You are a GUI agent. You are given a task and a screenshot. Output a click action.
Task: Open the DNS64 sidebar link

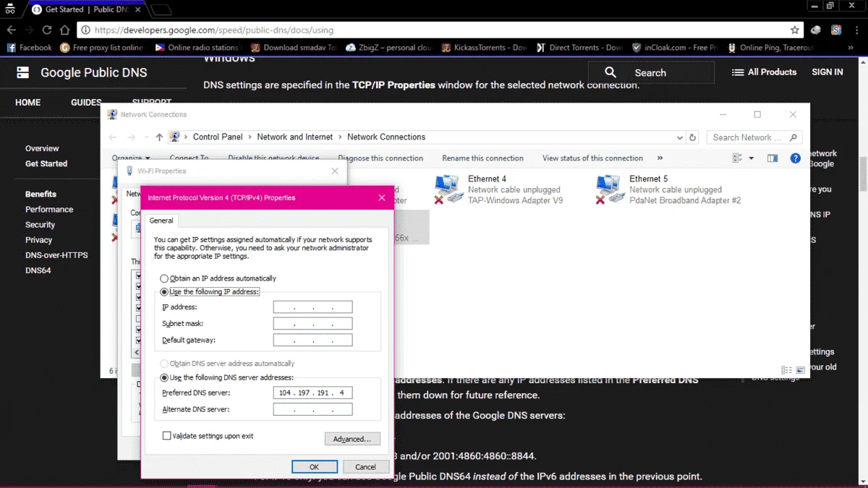(38, 270)
